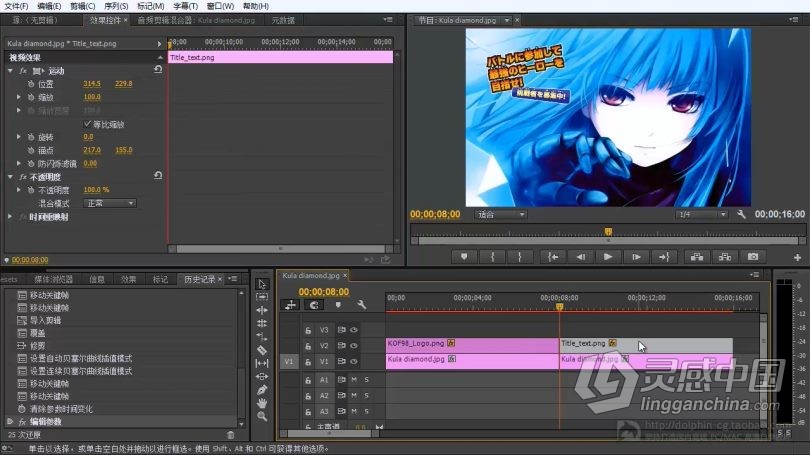Select the Rolling Edit tool
This screenshot has height=455, width=810.
(262, 323)
